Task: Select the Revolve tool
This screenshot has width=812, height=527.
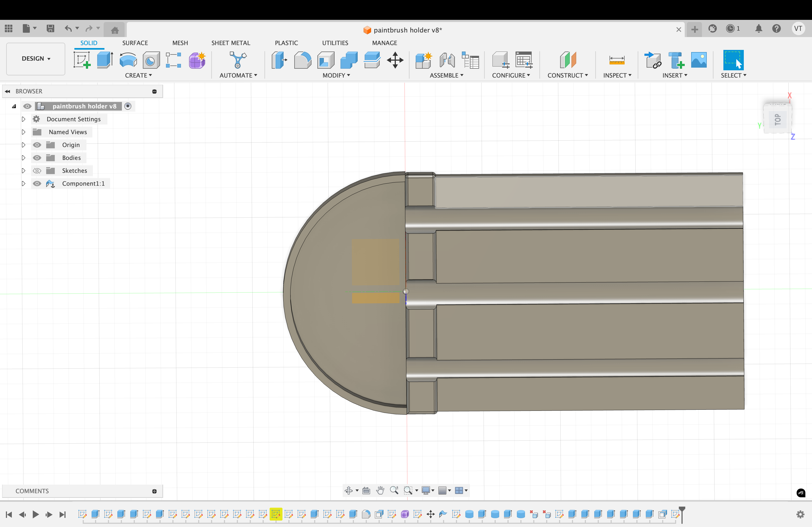Action: (128, 60)
